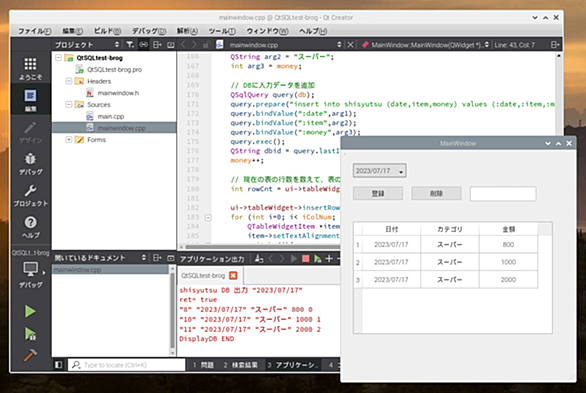Open the MainWindow::MainWindow symbol dropdown
The height and width of the screenshot is (393, 586).
(487, 44)
